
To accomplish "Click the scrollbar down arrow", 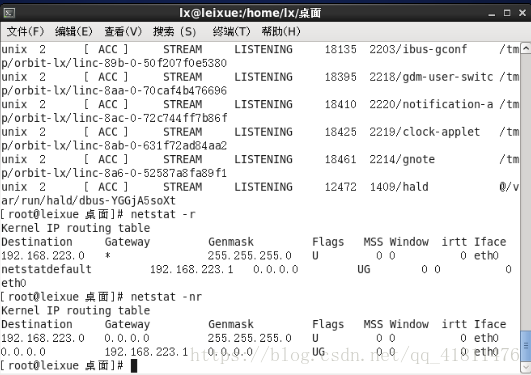I will pyautogui.click(x=526, y=367).
